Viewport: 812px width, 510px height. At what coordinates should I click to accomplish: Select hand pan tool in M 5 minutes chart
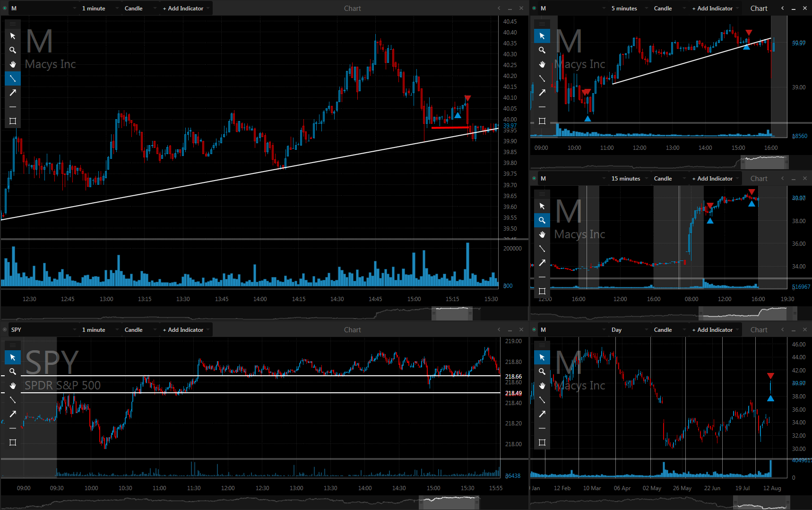542,64
